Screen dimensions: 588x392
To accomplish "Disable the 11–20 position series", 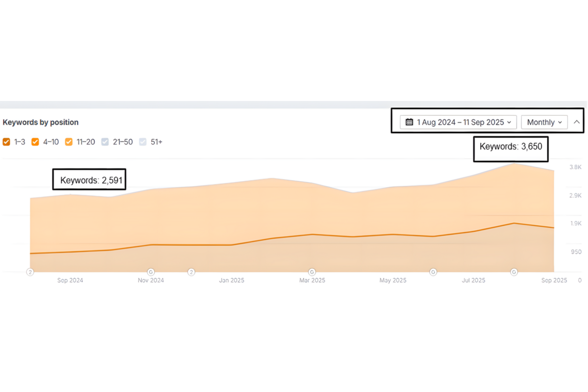I will pos(69,142).
